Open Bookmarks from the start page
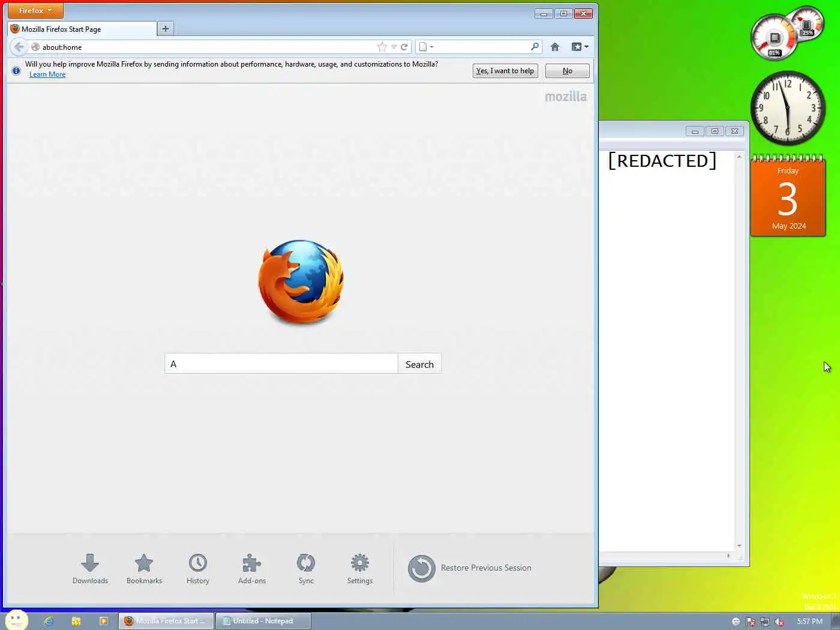This screenshot has height=630, width=840. 144,569
